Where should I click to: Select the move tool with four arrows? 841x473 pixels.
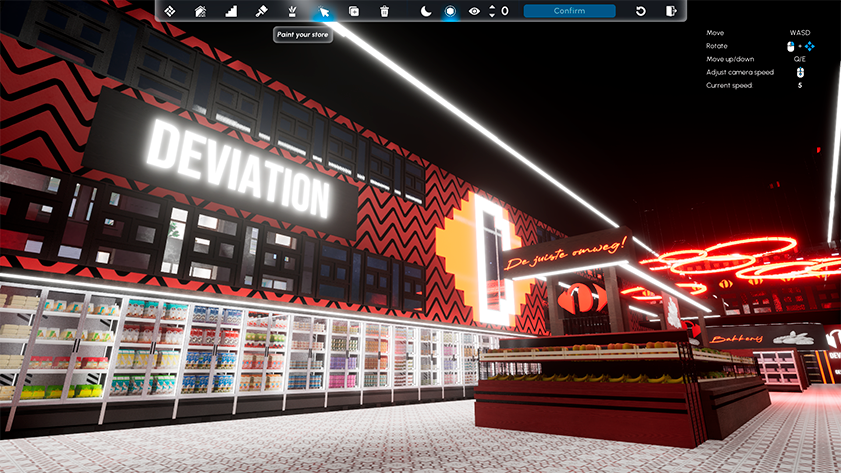170,11
